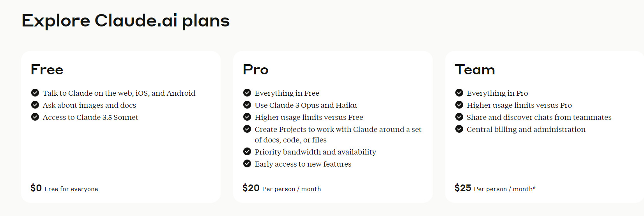644x216 pixels.
Task: Click checkmark beside 'Access to Claude 3.5 Sonnet'
Action: coord(35,117)
